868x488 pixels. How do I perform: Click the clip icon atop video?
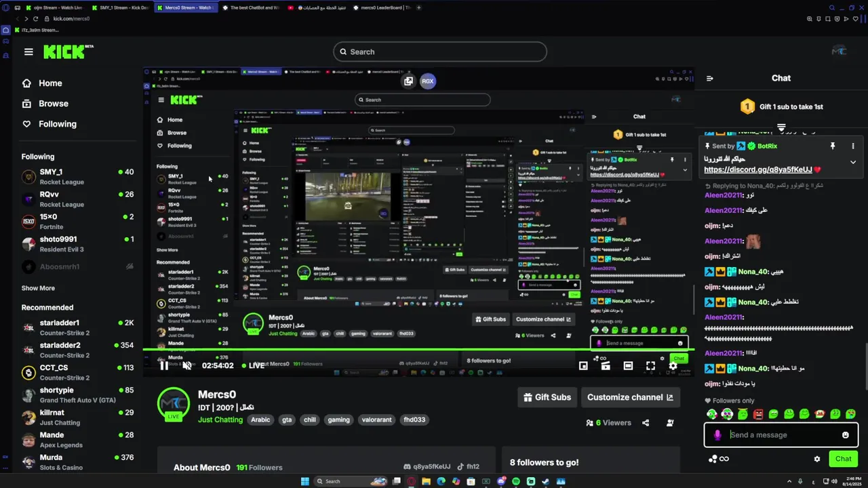[408, 81]
